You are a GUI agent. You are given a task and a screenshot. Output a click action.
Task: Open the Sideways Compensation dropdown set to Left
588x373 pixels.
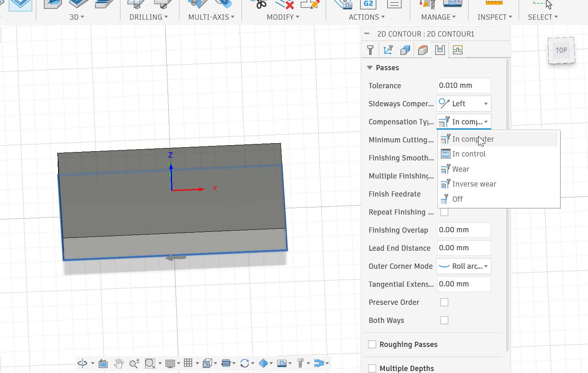[464, 103]
